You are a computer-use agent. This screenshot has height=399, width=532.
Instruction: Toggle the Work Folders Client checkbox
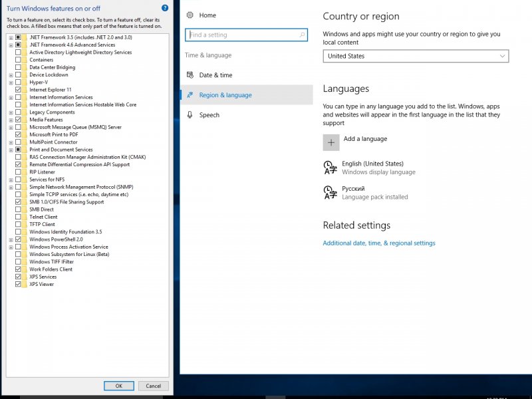click(18, 269)
